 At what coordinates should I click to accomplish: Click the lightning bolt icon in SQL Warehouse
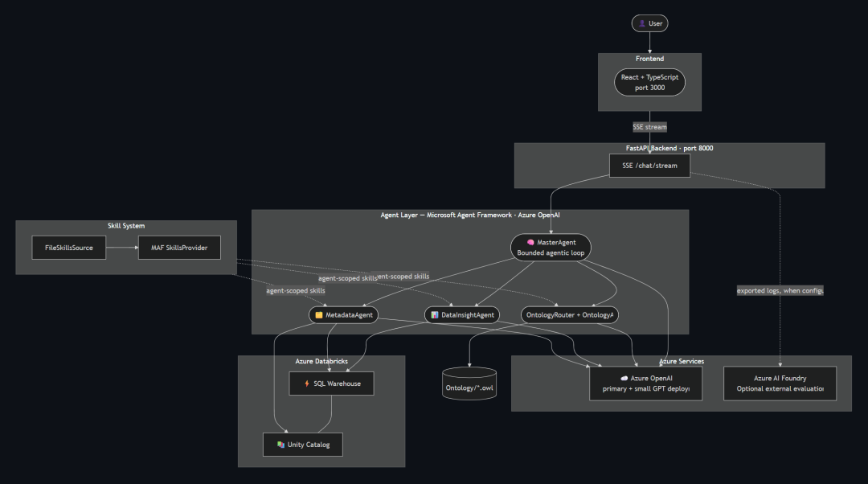coord(307,384)
